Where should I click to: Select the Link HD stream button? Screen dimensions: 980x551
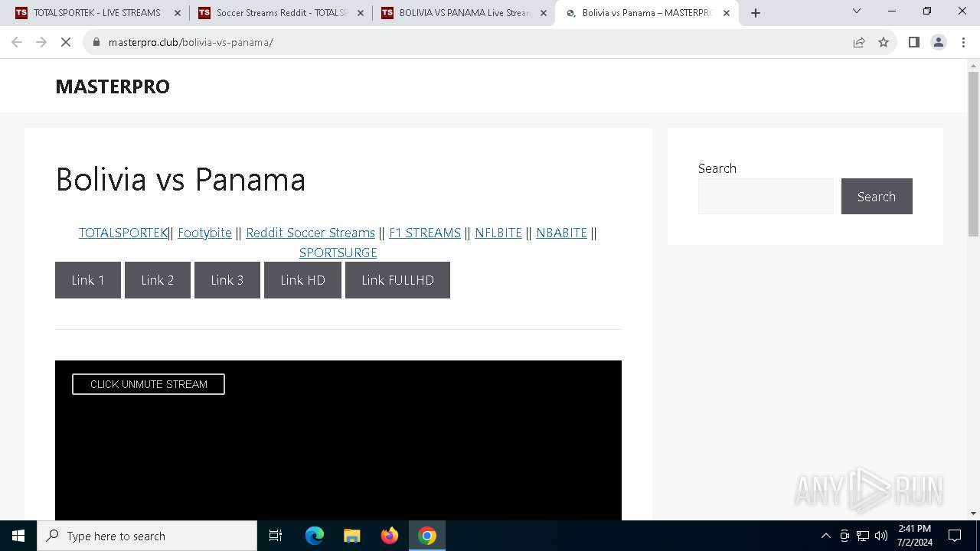point(302,280)
